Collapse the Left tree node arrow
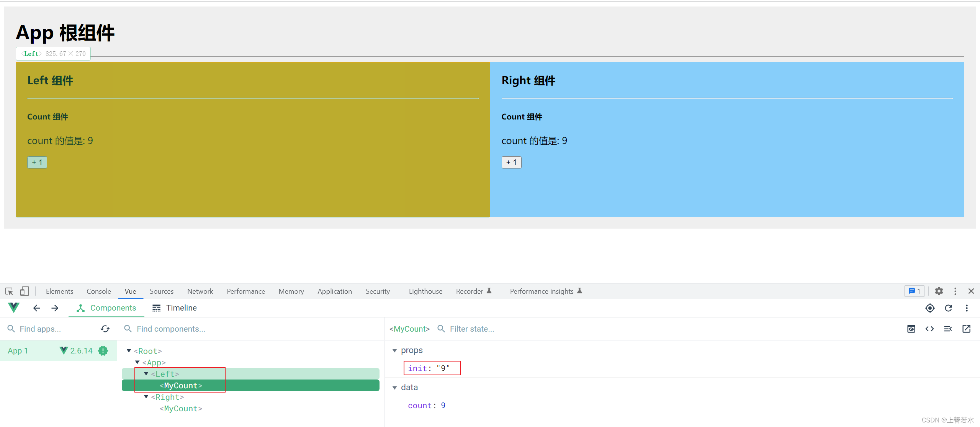The image size is (980, 427). tap(146, 374)
